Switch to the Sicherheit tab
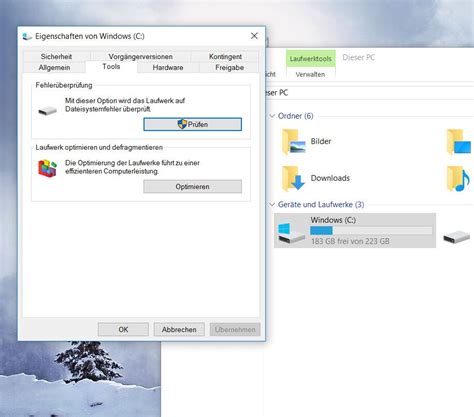Screen dimensions: 474x417 pyautogui.click(x=56, y=56)
